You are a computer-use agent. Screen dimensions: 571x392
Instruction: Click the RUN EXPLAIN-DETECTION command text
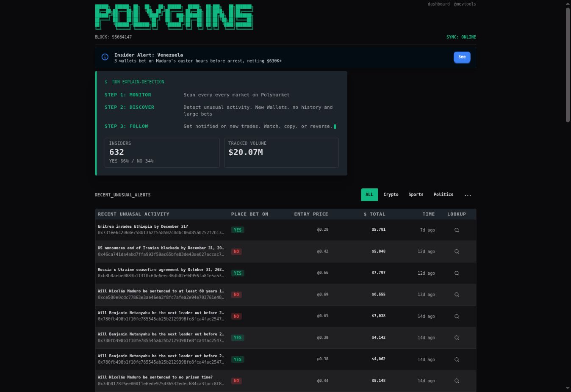coord(138,82)
